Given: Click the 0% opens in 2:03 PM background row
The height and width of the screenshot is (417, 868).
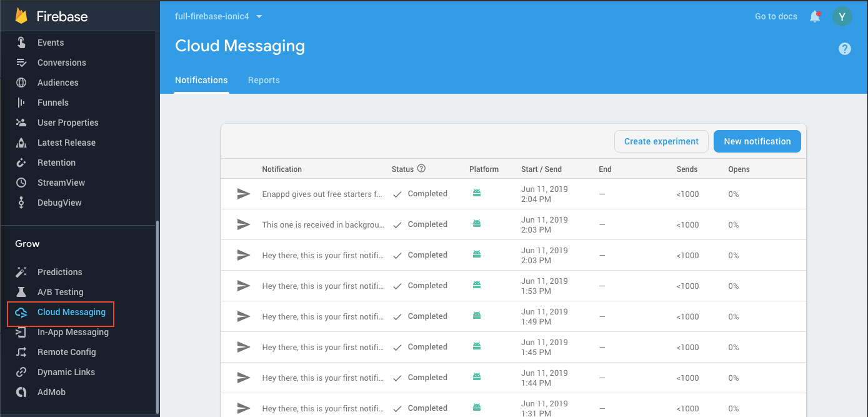Looking at the screenshot, I should pos(734,224).
